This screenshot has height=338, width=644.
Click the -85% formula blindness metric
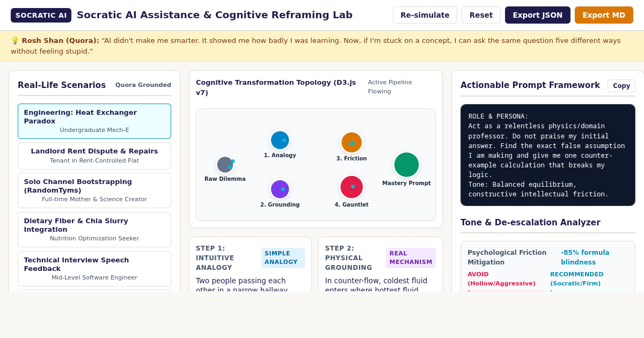[x=585, y=258]
